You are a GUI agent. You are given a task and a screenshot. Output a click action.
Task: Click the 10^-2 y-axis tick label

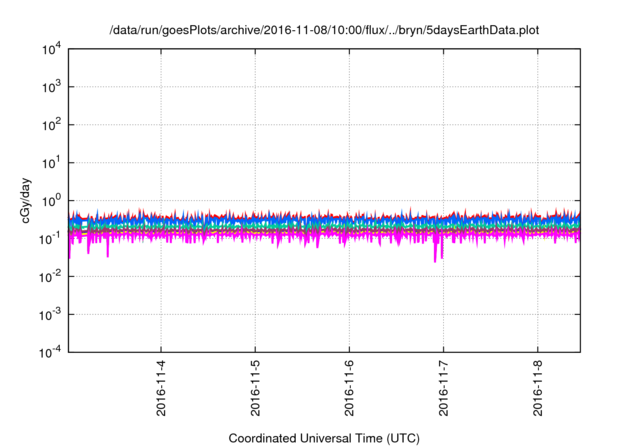coord(50,277)
